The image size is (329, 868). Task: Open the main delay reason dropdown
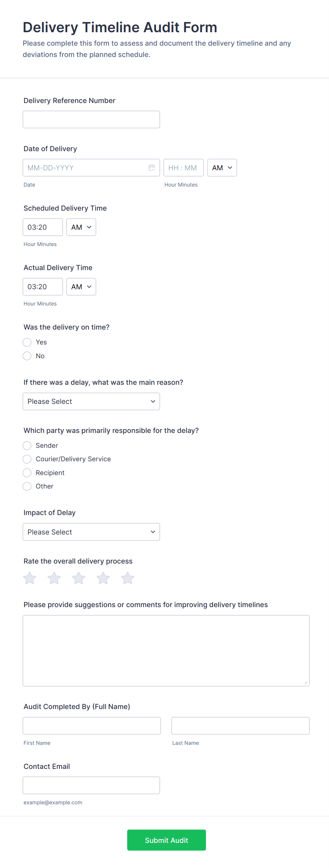91,401
